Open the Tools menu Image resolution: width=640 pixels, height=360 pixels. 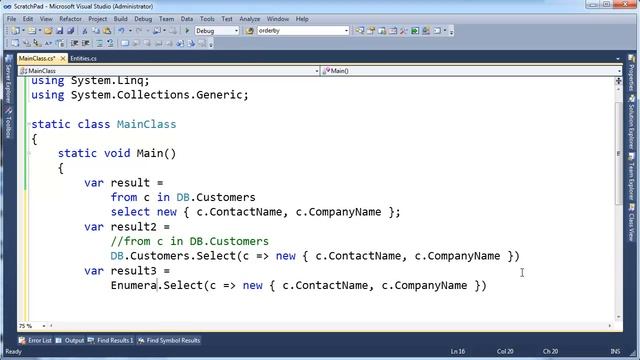[x=207, y=19]
